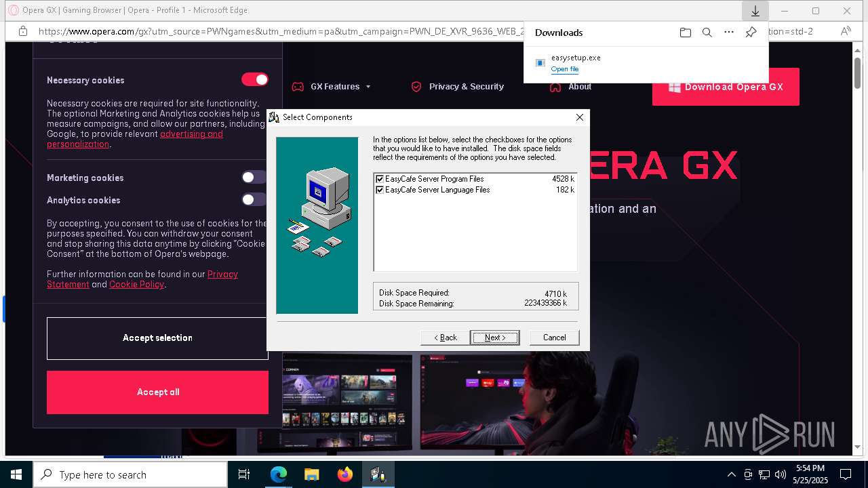
Task: Click the Windows logo on Download button
Action: point(674,87)
